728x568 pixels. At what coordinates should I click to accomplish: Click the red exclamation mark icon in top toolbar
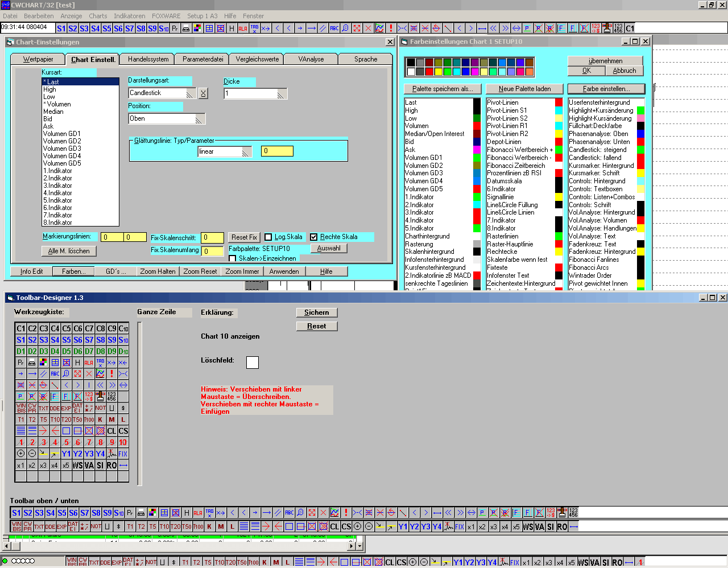point(391,28)
